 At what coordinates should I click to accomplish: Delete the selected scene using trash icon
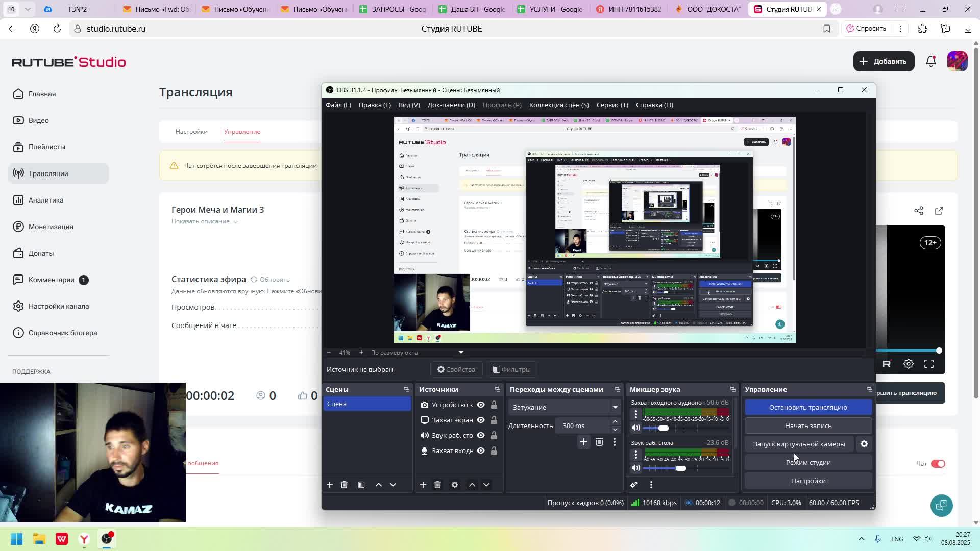[344, 485]
